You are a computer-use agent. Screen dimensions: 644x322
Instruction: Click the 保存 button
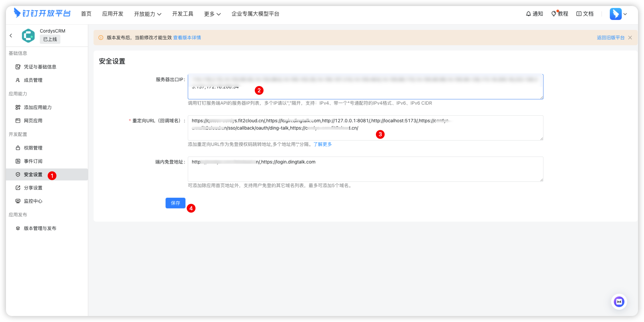click(x=175, y=203)
